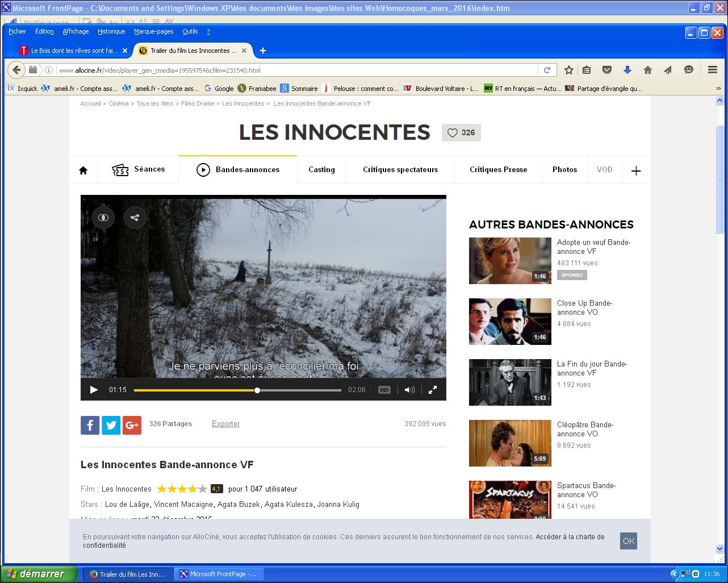The width and height of the screenshot is (728, 583).
Task: Open the Casting tab
Action: tap(321, 170)
